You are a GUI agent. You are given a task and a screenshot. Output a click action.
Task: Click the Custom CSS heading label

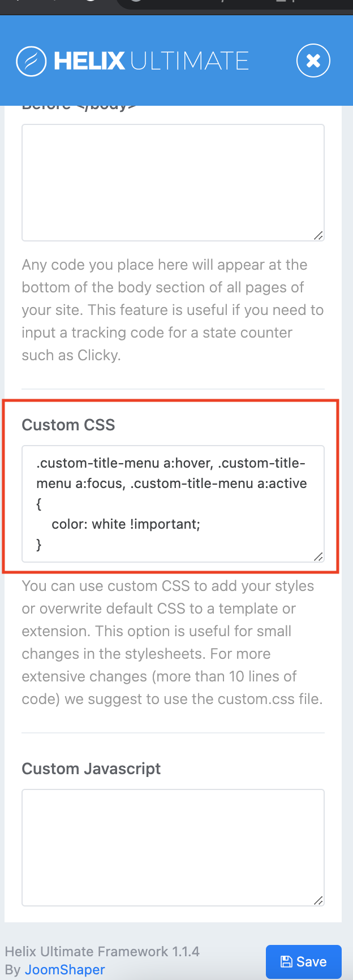coord(68,425)
